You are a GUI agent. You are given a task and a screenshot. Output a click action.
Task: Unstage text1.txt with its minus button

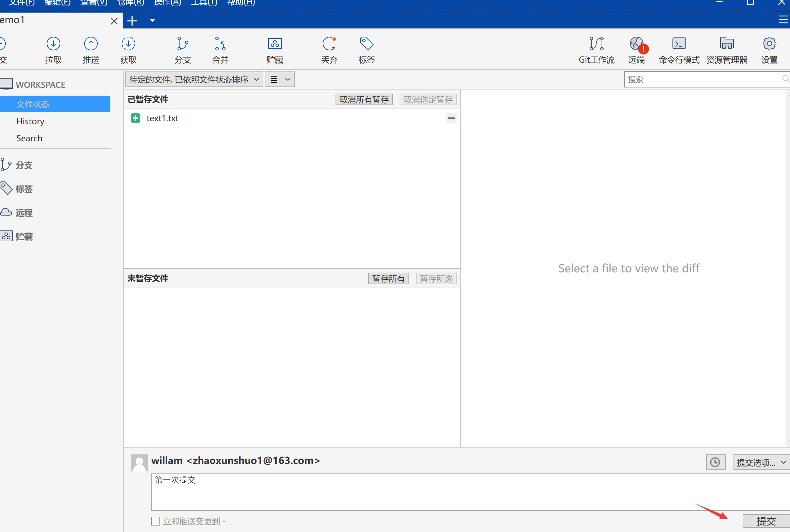click(451, 118)
